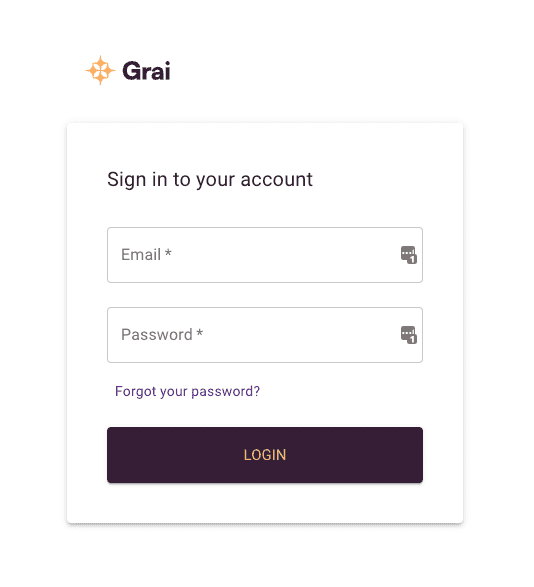Trigger autofill icon beside Password
This screenshot has height=587, width=534.
[409, 335]
